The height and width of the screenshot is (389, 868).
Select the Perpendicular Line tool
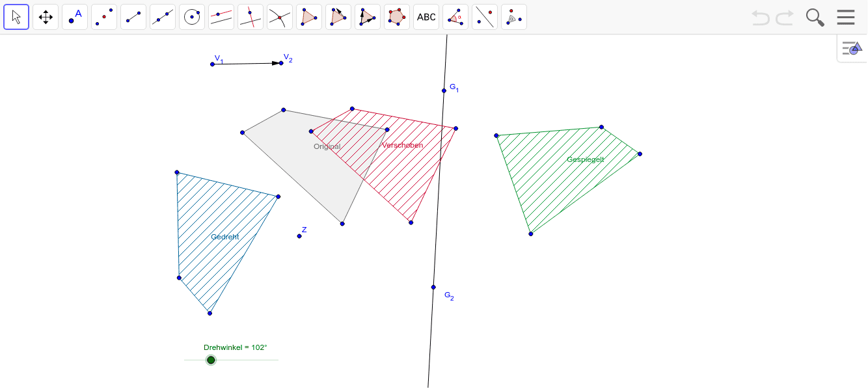tap(251, 17)
